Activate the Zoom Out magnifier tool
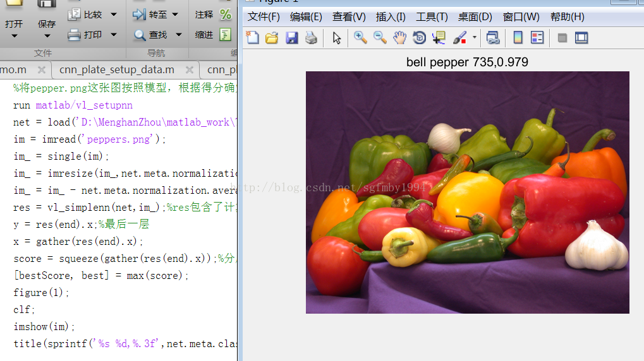The width and height of the screenshot is (644, 361). [380, 38]
